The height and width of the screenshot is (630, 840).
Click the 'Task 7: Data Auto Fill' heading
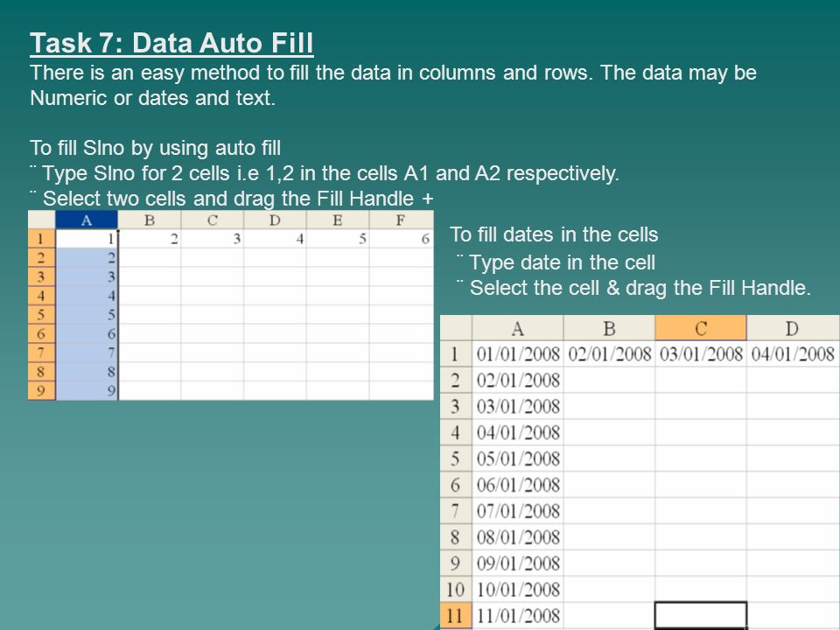tap(171, 43)
